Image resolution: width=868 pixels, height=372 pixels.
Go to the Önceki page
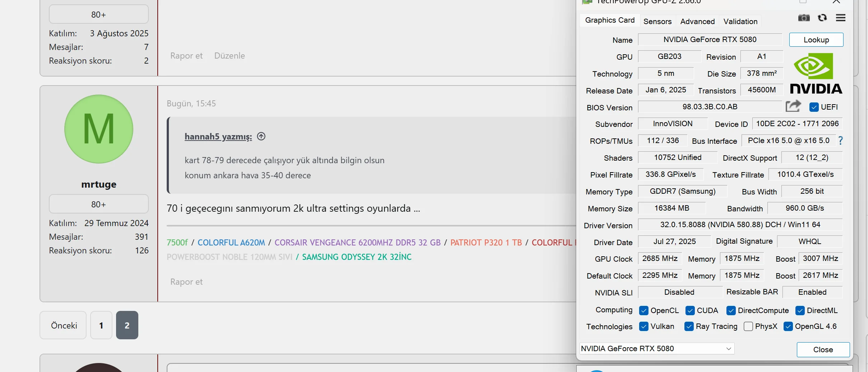click(x=63, y=325)
